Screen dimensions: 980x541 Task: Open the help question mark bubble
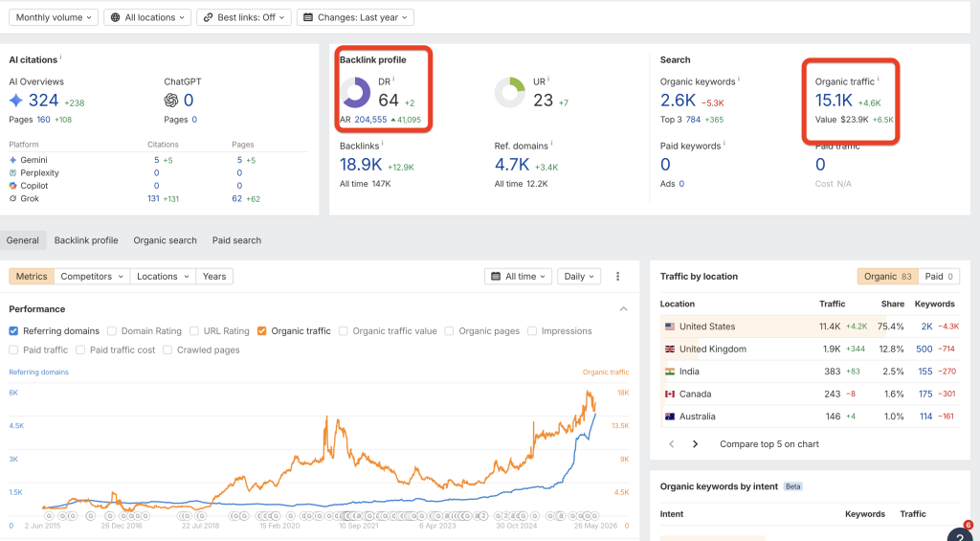coord(960,535)
